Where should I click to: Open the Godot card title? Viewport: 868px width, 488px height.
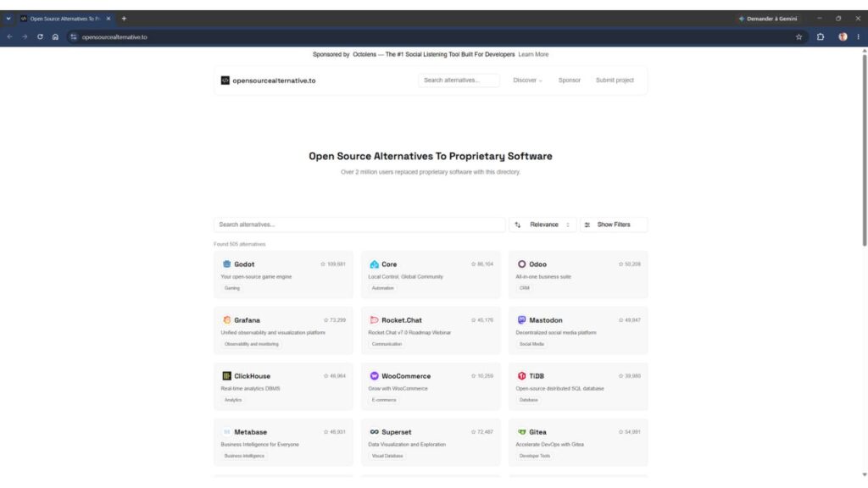pyautogui.click(x=244, y=264)
